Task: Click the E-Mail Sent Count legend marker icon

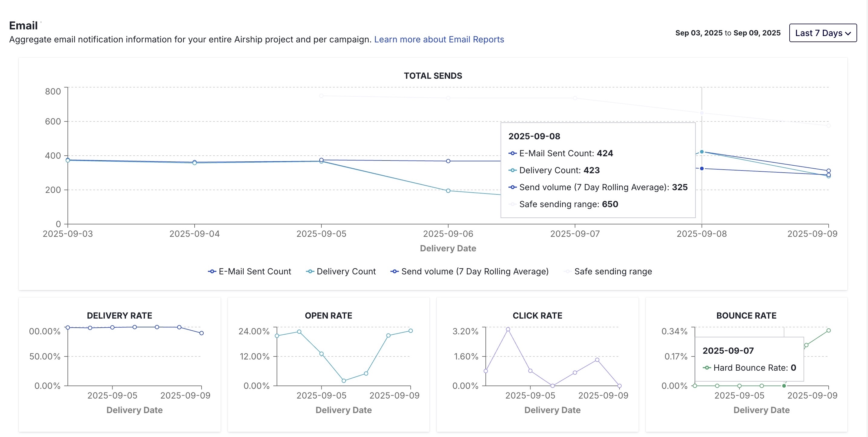Action: 212,271
